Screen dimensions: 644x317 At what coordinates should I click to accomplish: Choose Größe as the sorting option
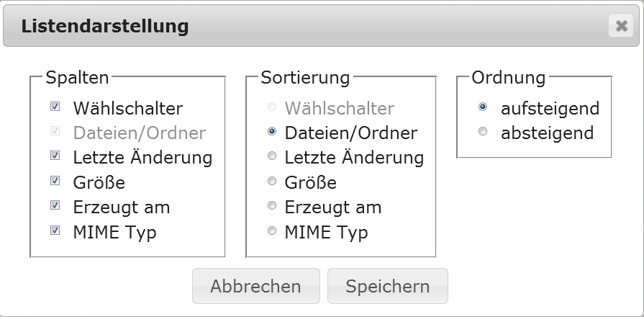pyautogui.click(x=271, y=181)
